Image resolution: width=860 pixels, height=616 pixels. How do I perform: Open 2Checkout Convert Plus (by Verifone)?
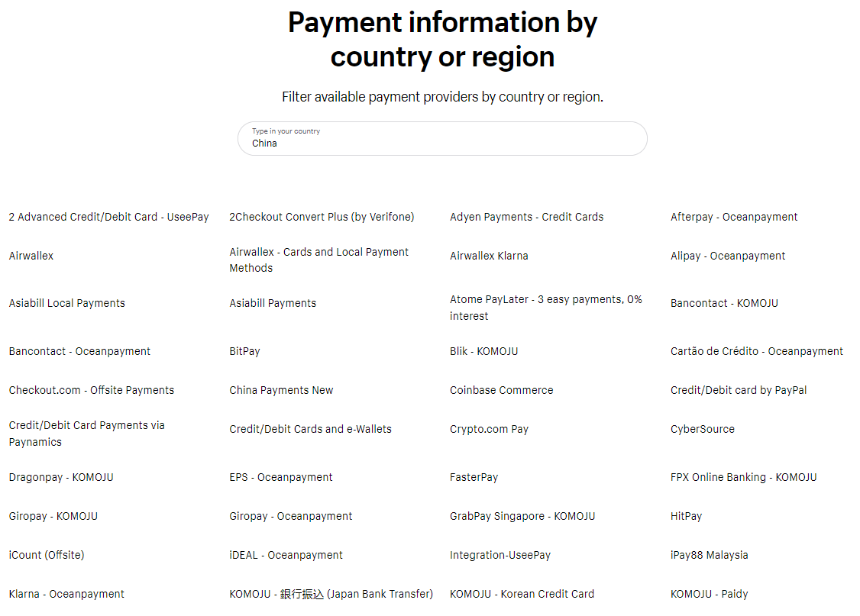[x=322, y=217]
